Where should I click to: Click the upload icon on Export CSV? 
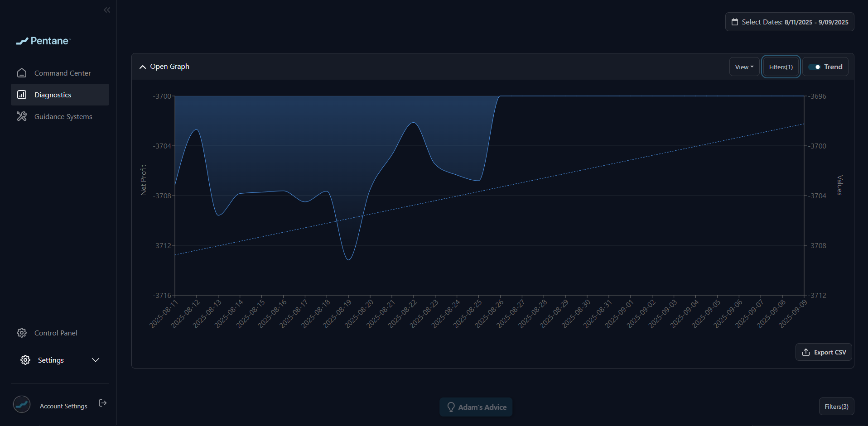click(x=805, y=352)
